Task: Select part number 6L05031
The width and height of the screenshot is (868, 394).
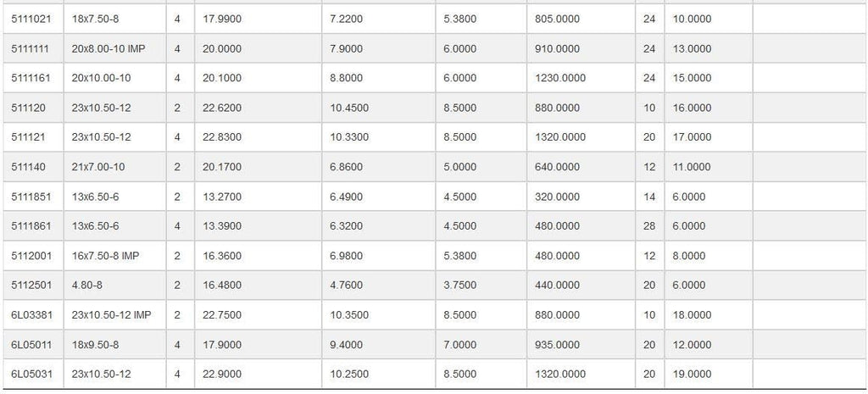Action: click(x=33, y=374)
